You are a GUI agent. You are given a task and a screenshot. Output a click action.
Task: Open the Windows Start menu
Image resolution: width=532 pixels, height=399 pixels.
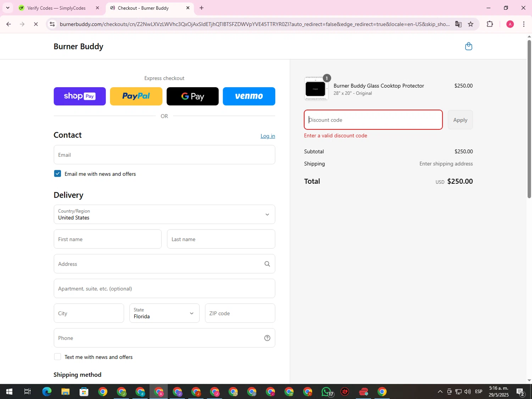pos(9,392)
